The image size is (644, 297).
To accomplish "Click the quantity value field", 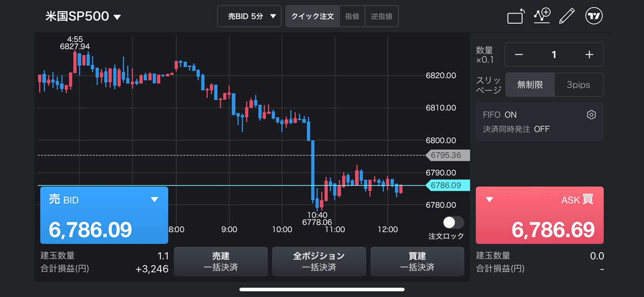I will [x=554, y=55].
